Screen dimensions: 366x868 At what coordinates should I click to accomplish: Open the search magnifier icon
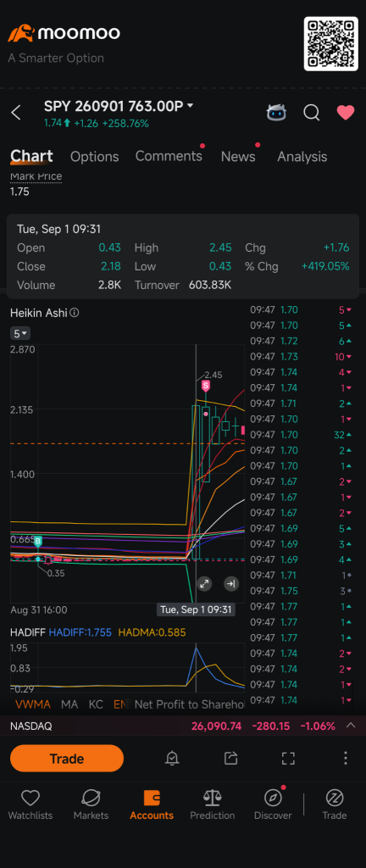[x=311, y=113]
